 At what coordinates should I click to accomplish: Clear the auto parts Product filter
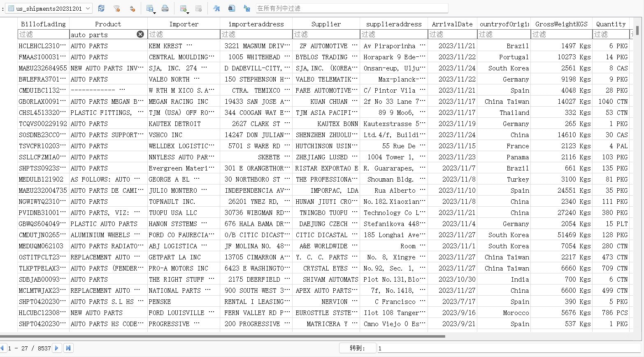[140, 34]
